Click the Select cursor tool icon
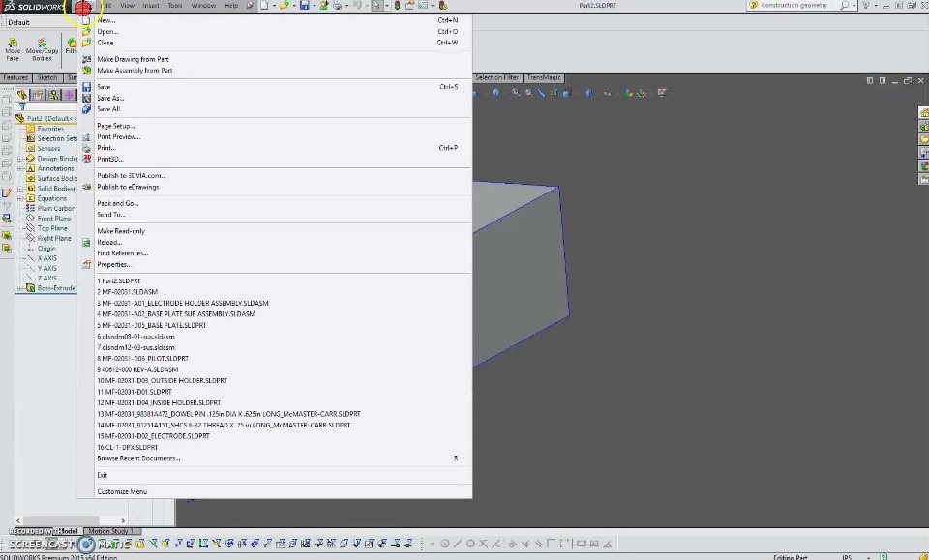This screenshot has height=560, width=929. pyautogui.click(x=376, y=6)
